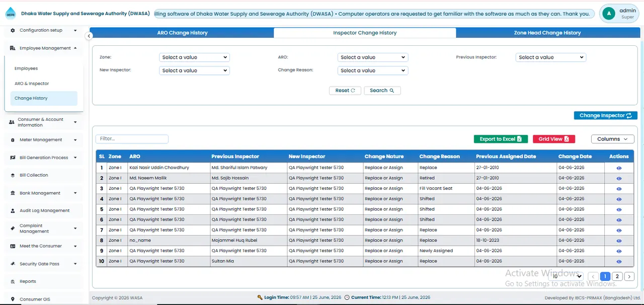The width and height of the screenshot is (644, 305).
Task: Collapse the sidebar with arrow toggle
Action: [89, 36]
